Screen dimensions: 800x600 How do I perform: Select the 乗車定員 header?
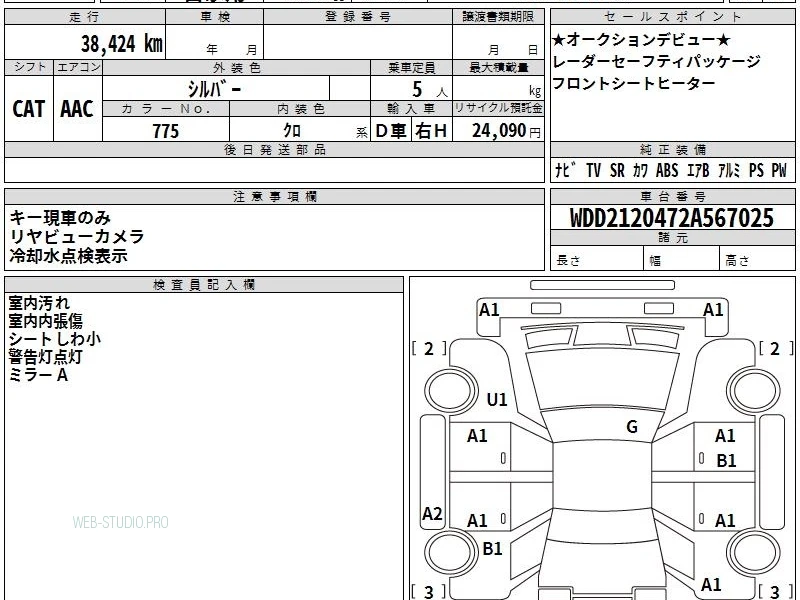(x=411, y=67)
